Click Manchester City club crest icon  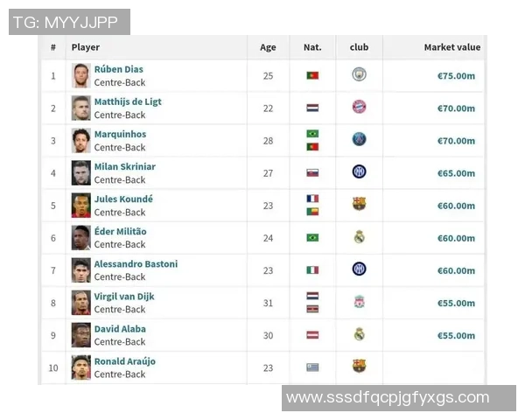point(359,75)
